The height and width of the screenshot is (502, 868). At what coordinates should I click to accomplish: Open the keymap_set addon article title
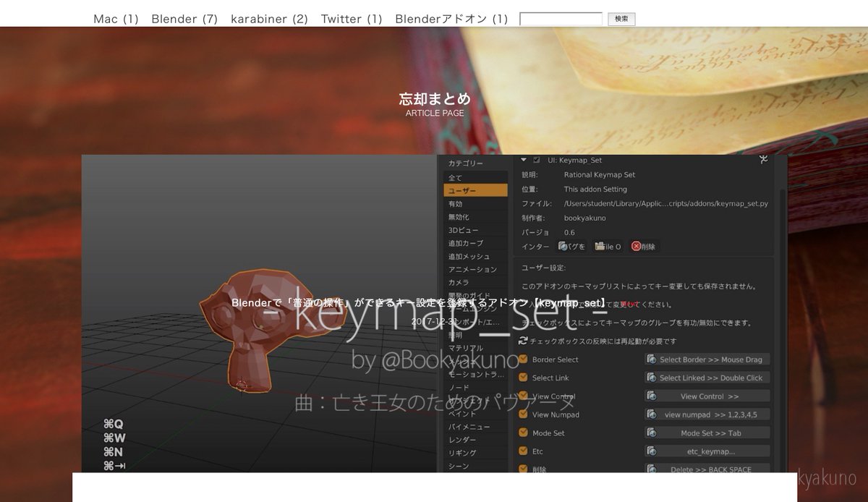(419, 302)
